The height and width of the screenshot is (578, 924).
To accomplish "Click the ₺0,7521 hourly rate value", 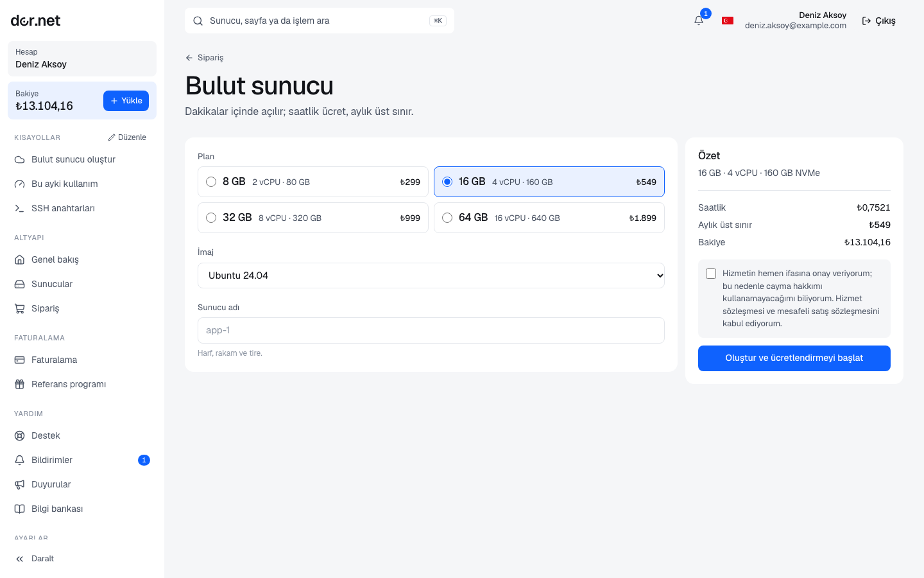I will pyautogui.click(x=873, y=207).
